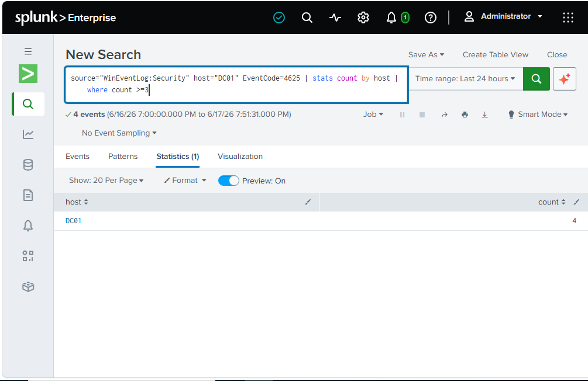Stop the search job

[x=422, y=115]
